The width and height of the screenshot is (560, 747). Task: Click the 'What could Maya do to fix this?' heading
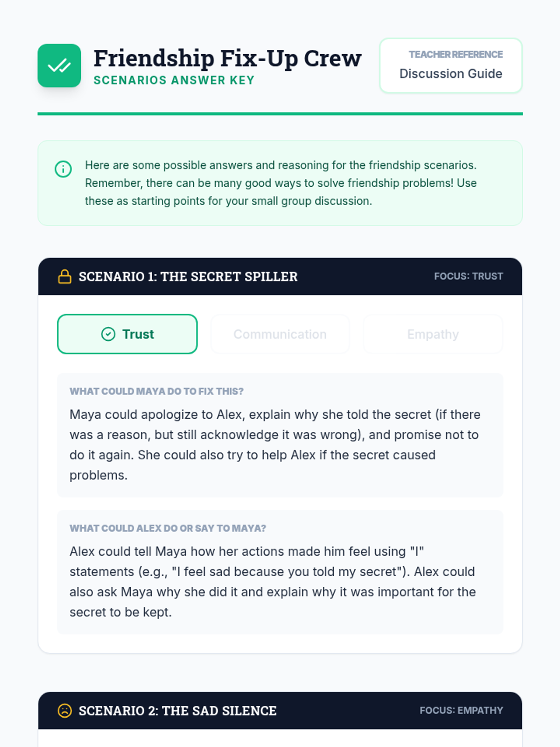click(156, 391)
